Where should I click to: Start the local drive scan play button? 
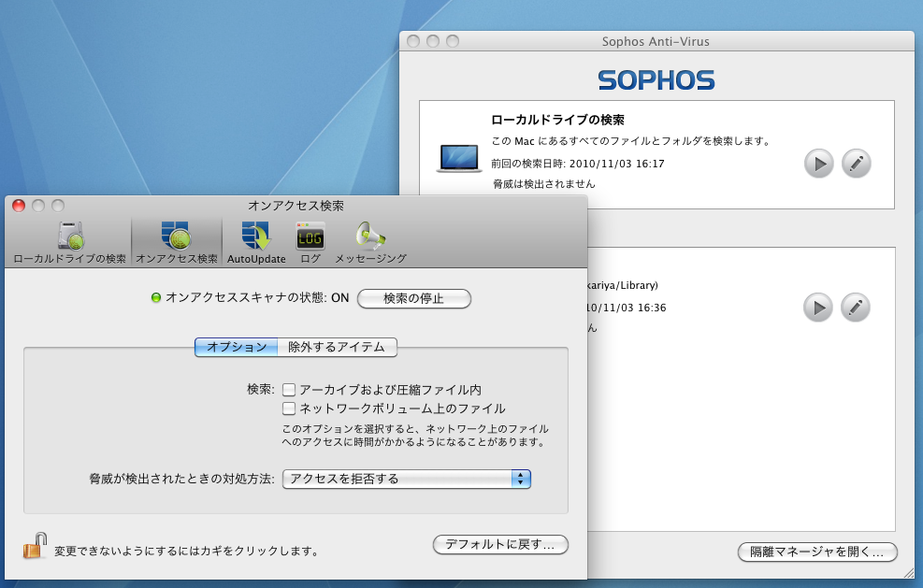[819, 164]
